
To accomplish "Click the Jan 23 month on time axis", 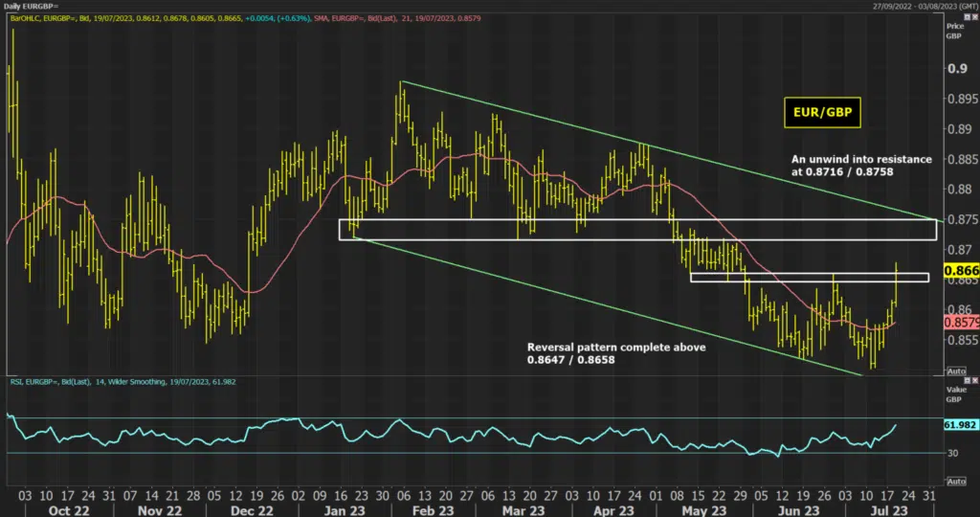I will coord(345,510).
